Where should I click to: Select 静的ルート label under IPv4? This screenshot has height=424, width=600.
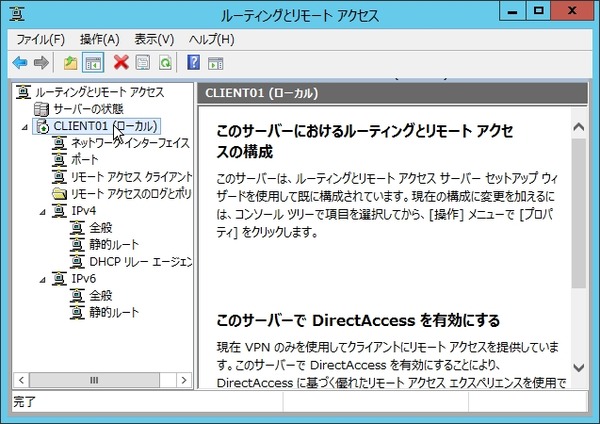click(x=114, y=245)
